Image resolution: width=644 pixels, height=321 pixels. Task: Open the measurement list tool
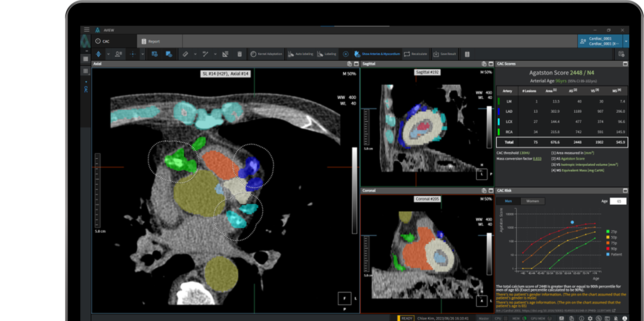pyautogui.click(x=225, y=54)
